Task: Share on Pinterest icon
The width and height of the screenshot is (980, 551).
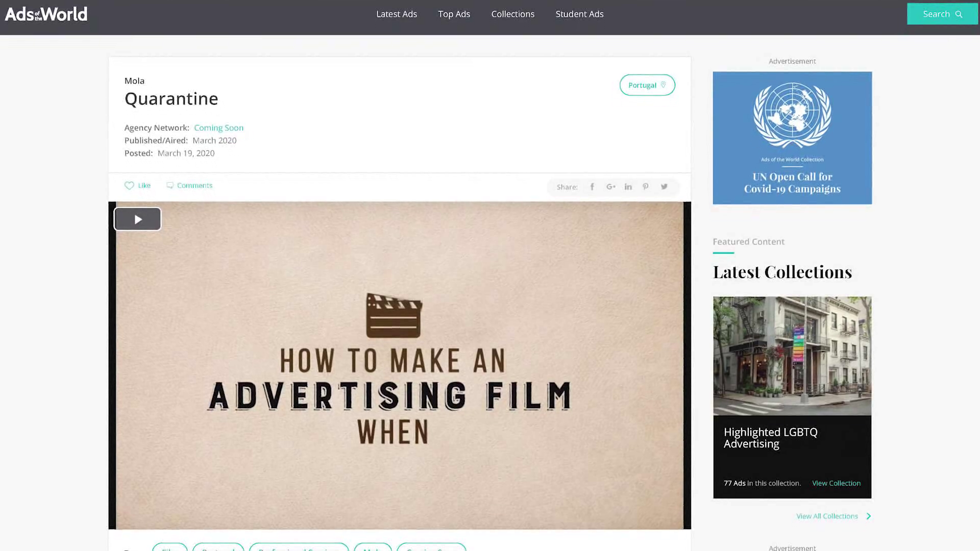Action: (x=646, y=187)
